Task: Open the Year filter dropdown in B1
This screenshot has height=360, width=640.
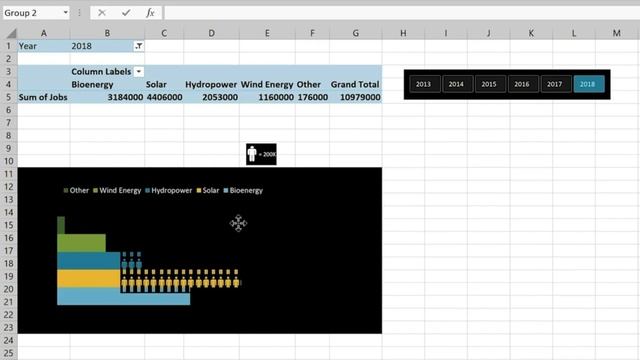Action: (139, 46)
